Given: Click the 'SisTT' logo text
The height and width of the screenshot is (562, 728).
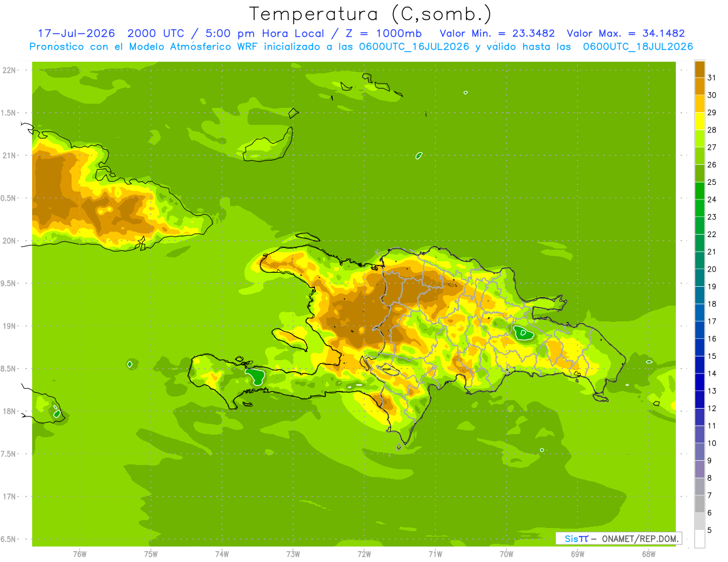Looking at the screenshot, I should (576, 538).
